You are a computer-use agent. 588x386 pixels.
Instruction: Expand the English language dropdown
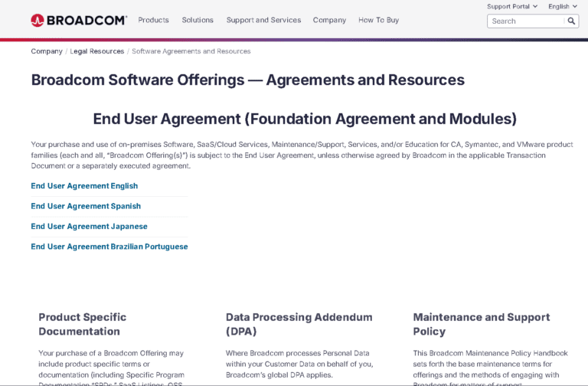(x=563, y=6)
